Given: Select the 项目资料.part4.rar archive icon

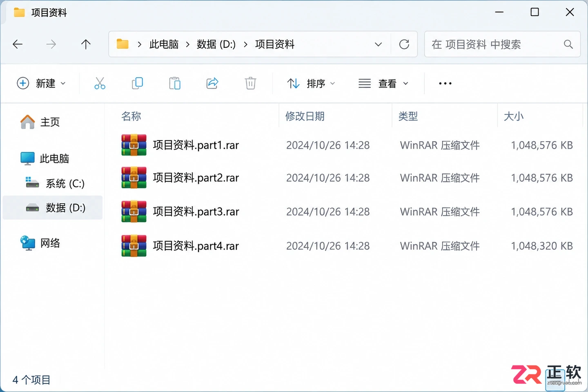Looking at the screenshot, I should click(134, 246).
